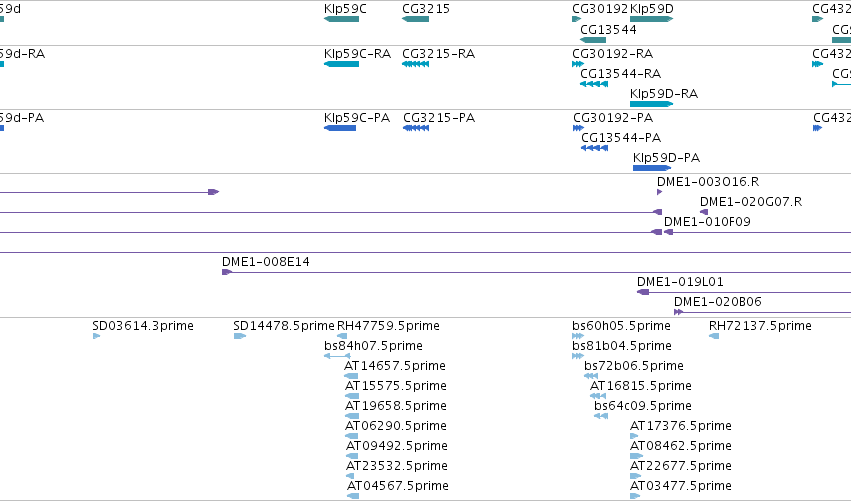Click the purple arrowhead under DME1-020G07.R
851x501 pixels.
click(704, 212)
